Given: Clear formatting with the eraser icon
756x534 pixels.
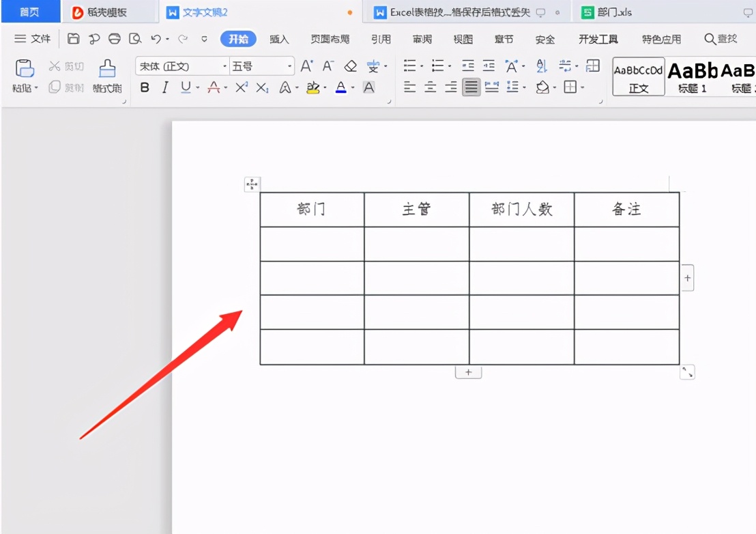Looking at the screenshot, I should 351,66.
